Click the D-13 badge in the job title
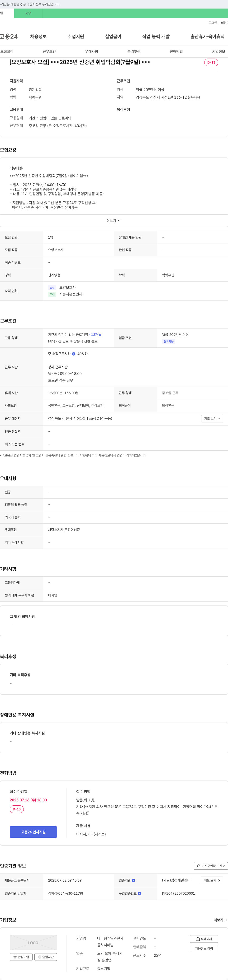Image resolution: width=228 pixels, height=980 pixels. [211, 62]
